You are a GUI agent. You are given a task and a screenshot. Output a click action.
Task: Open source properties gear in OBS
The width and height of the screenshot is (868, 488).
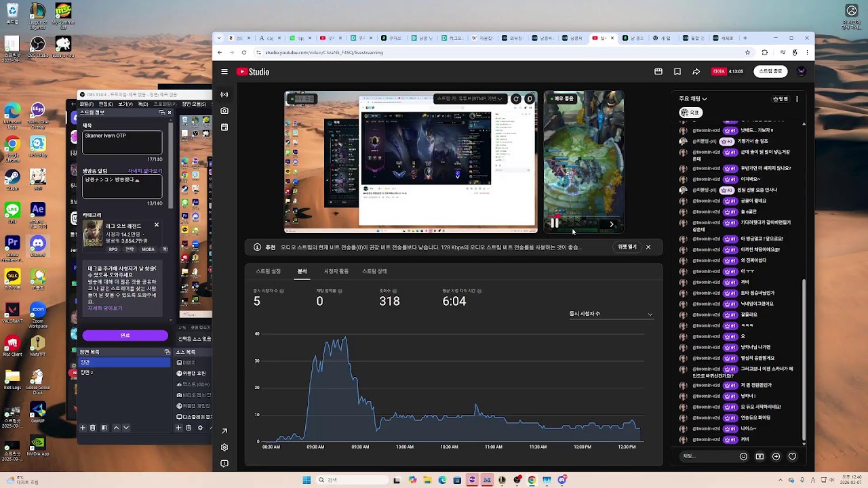click(200, 428)
